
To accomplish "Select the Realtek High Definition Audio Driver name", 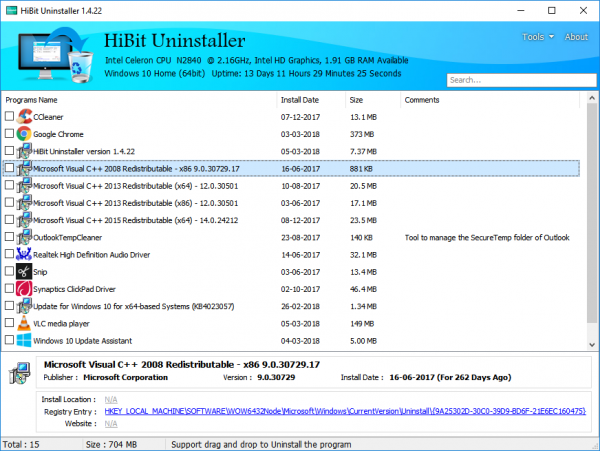I will pos(91,255).
